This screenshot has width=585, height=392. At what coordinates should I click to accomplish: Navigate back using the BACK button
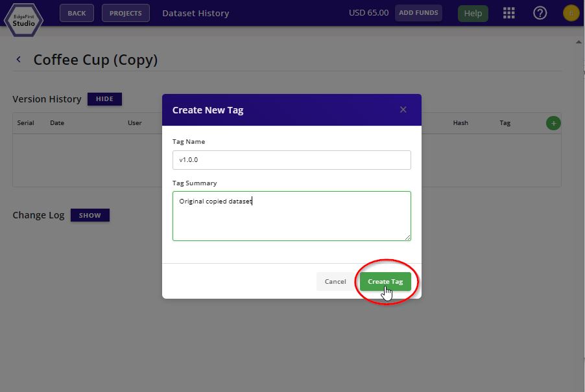[77, 12]
